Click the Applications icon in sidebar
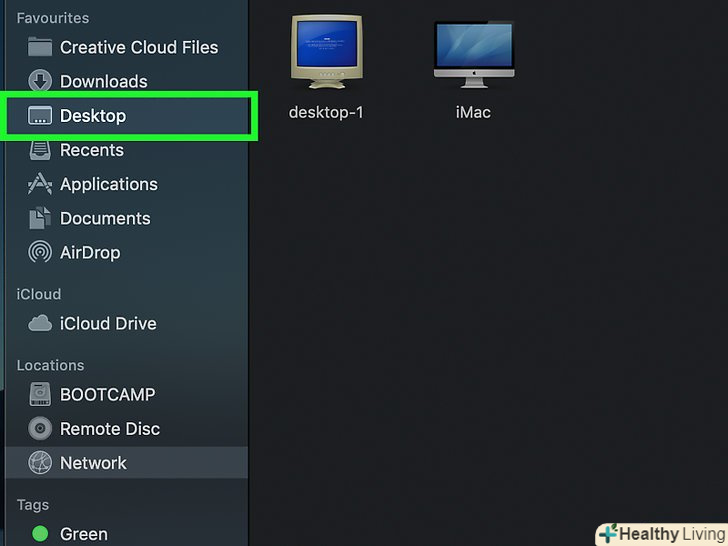 40,184
